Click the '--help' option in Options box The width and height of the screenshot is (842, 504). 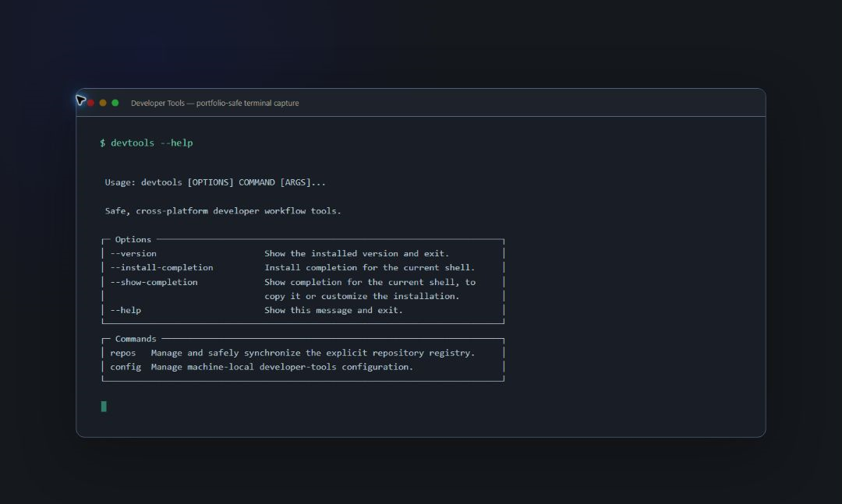126,310
